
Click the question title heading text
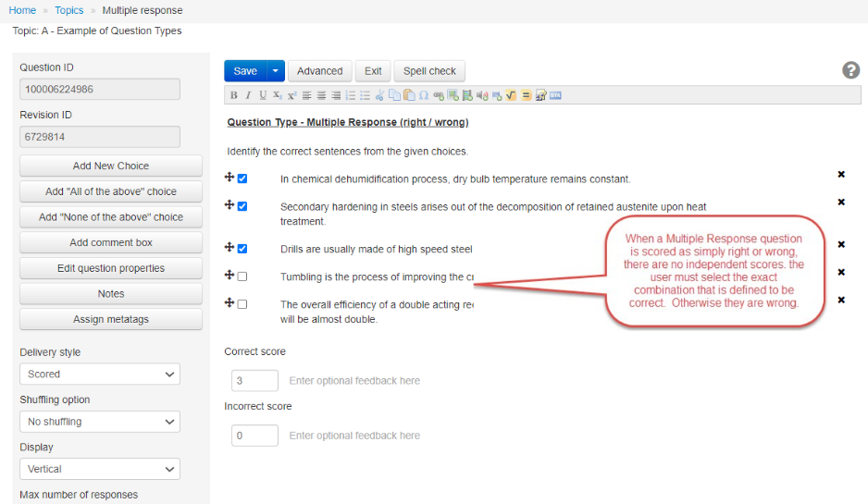point(348,122)
